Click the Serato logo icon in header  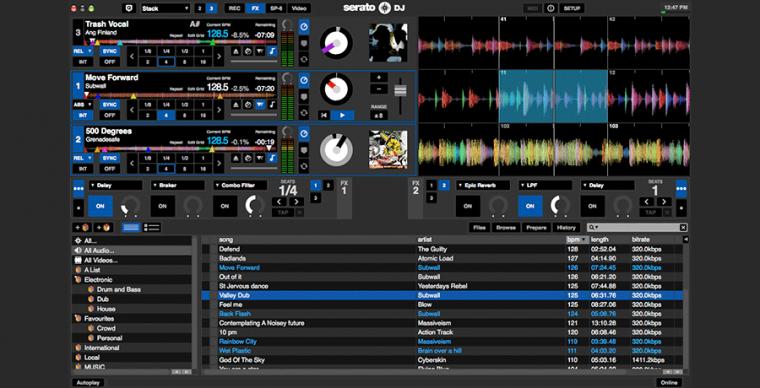[x=384, y=8]
